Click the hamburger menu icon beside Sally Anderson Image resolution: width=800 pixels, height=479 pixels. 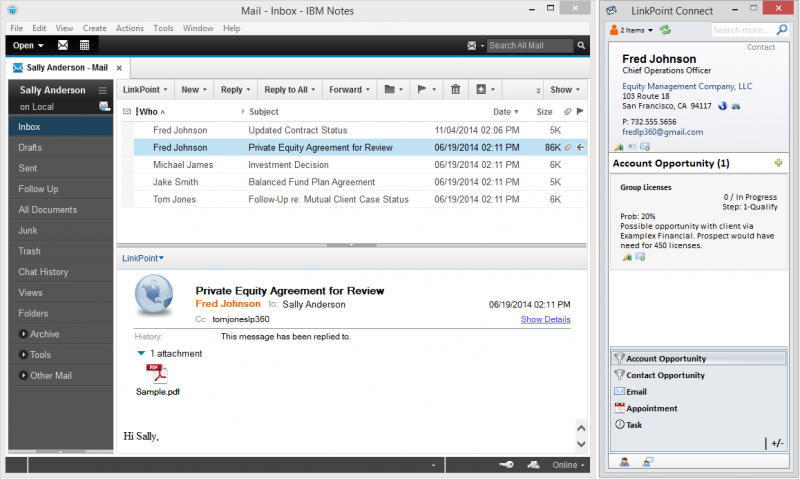pyautogui.click(x=103, y=90)
